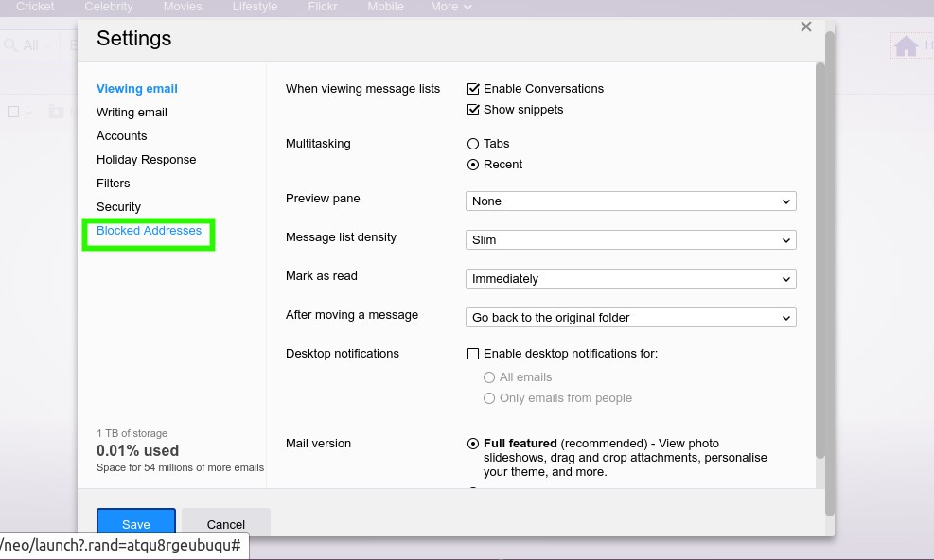Open the Mark as read dropdown
Image resolution: width=934 pixels, height=560 pixels.
[x=630, y=278]
